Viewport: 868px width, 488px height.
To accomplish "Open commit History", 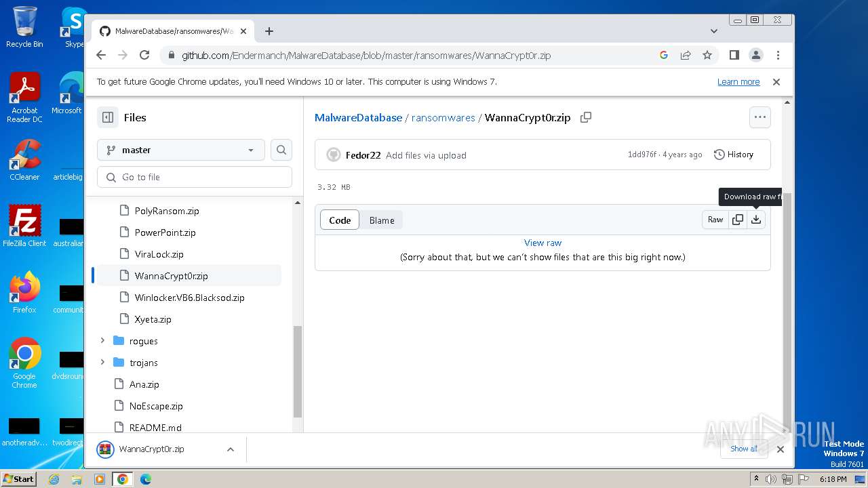I will click(734, 155).
